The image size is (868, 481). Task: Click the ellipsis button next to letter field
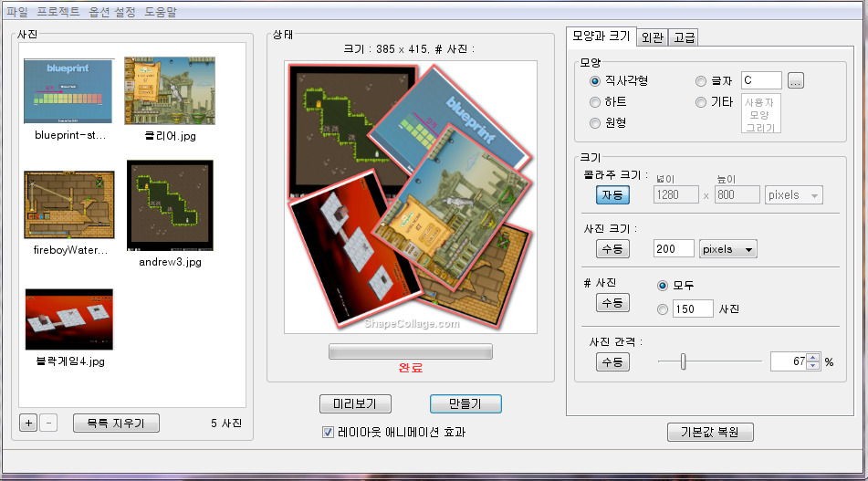(796, 81)
